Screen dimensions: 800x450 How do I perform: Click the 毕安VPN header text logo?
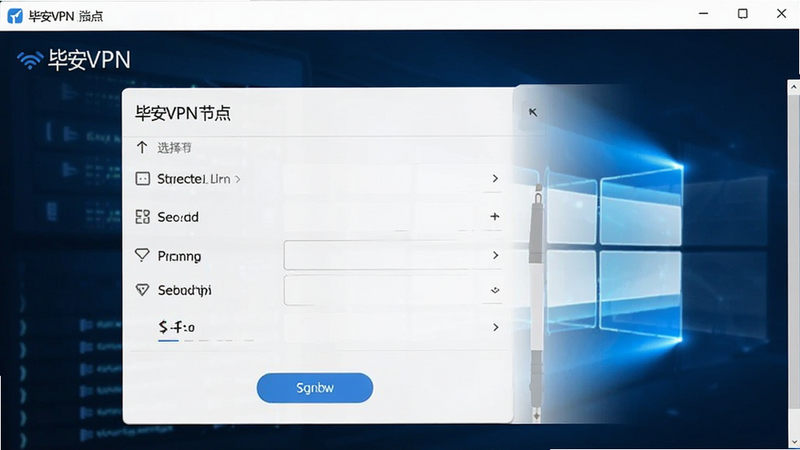(89, 60)
